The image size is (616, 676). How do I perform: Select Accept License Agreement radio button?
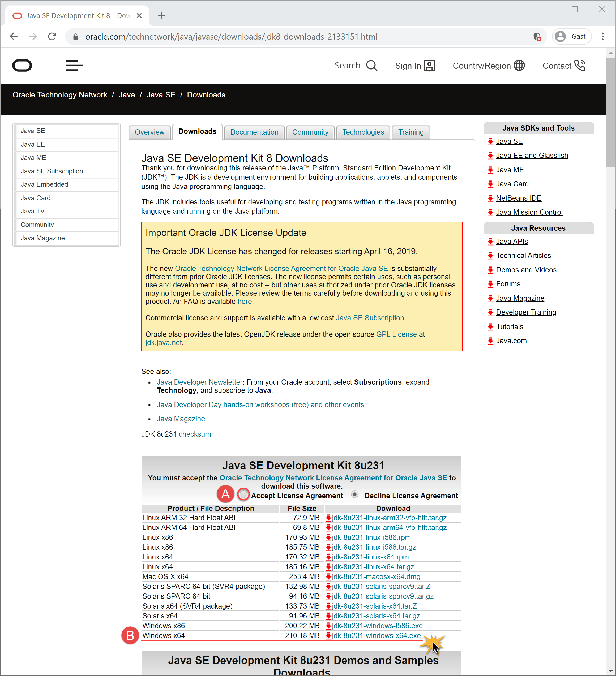click(x=243, y=494)
